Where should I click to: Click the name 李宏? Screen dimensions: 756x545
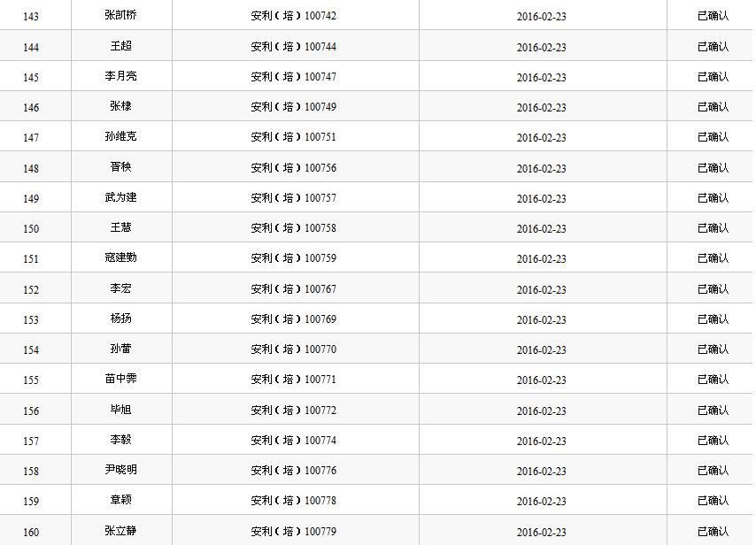pos(120,289)
